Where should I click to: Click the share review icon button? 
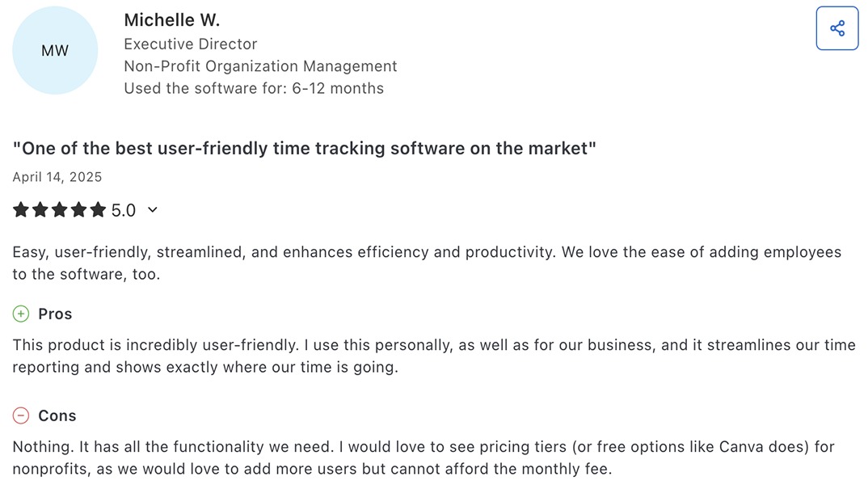click(837, 28)
